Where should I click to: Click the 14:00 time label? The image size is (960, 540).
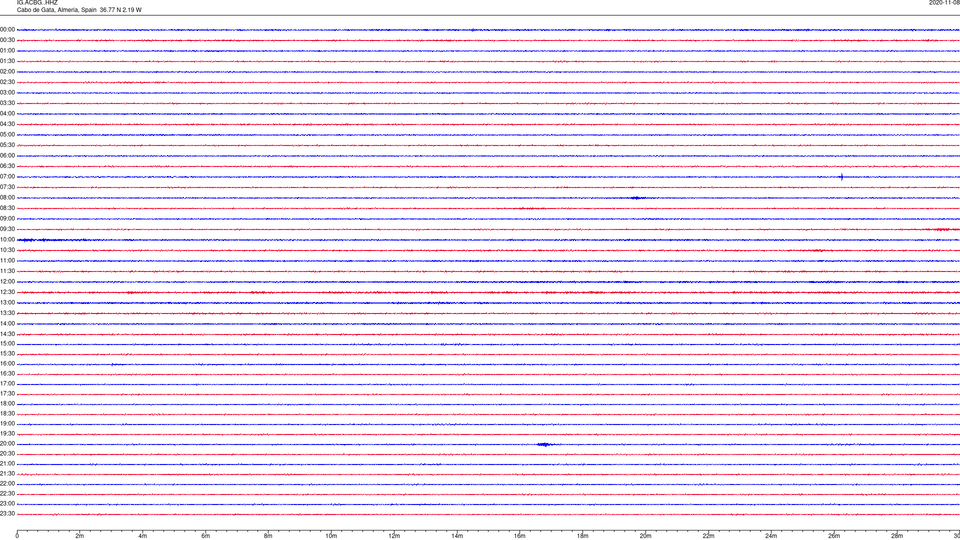click(7, 324)
